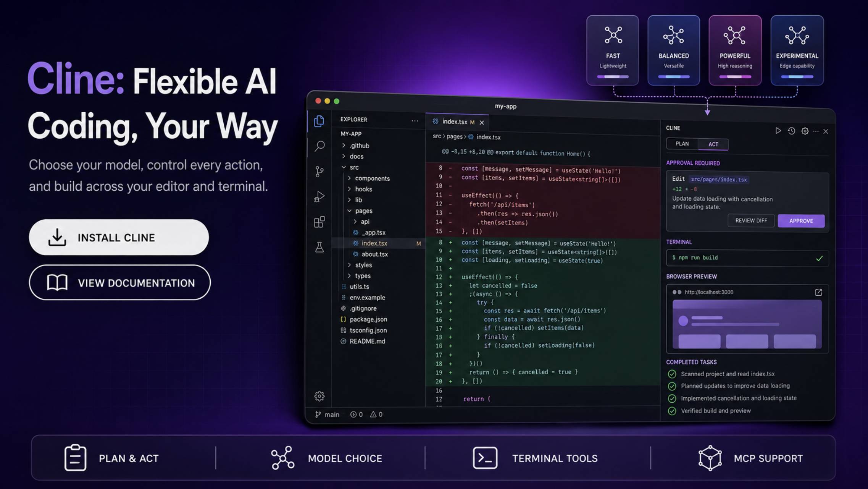
Task: Click the src breadcrumb segment
Action: pyautogui.click(x=437, y=136)
